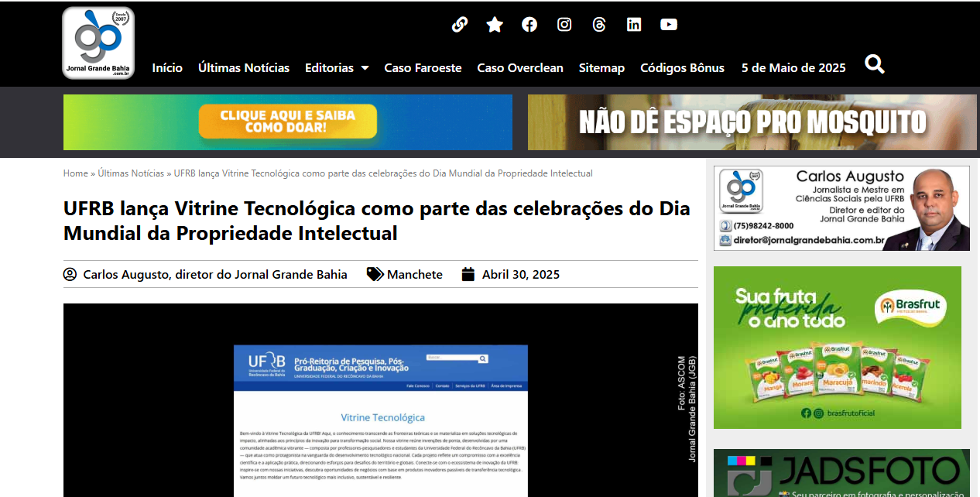Click the publication date Abril 30, 2025

(x=511, y=274)
